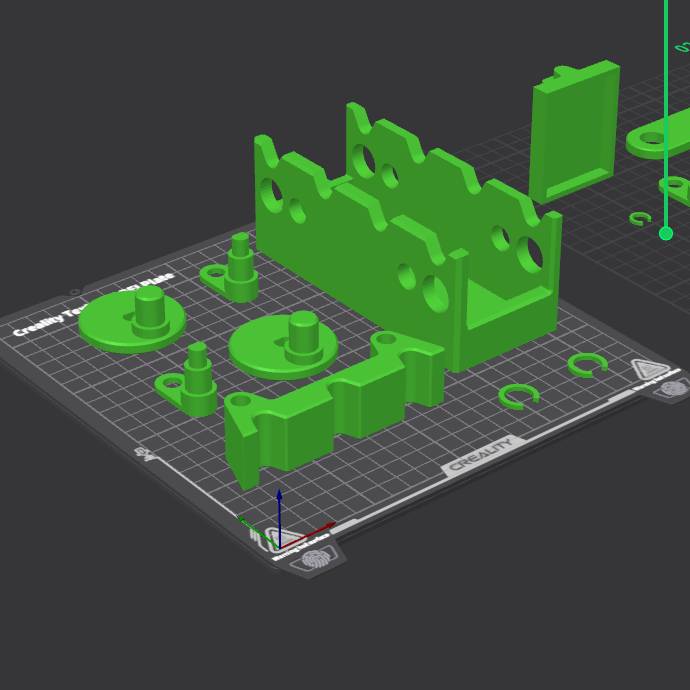This screenshot has height=690, width=690.
Task: Click the small C-clip outside the plate
Action: coord(640,218)
